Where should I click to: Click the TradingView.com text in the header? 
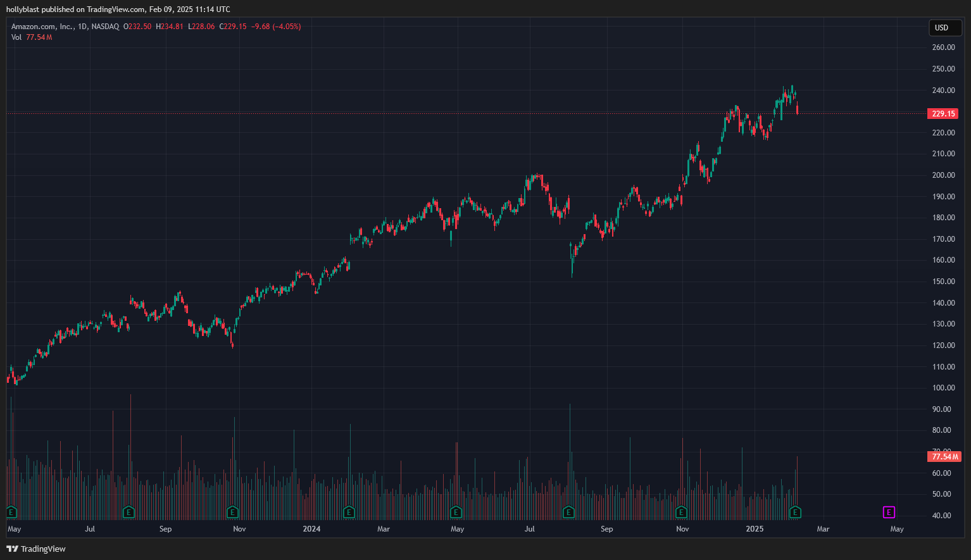[x=116, y=9]
